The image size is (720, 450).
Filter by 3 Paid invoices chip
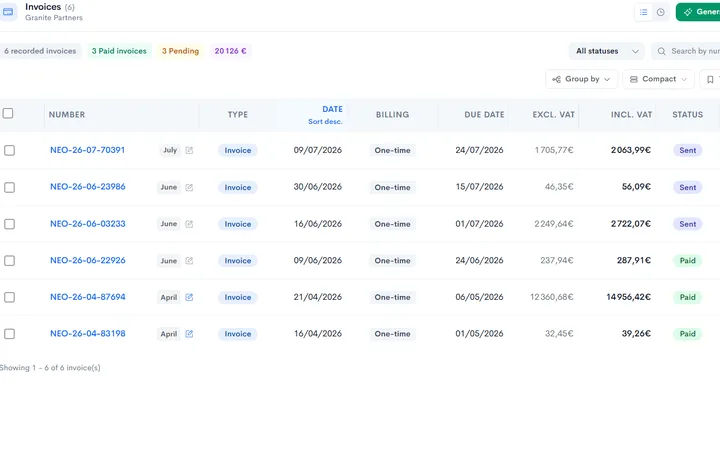tap(119, 51)
